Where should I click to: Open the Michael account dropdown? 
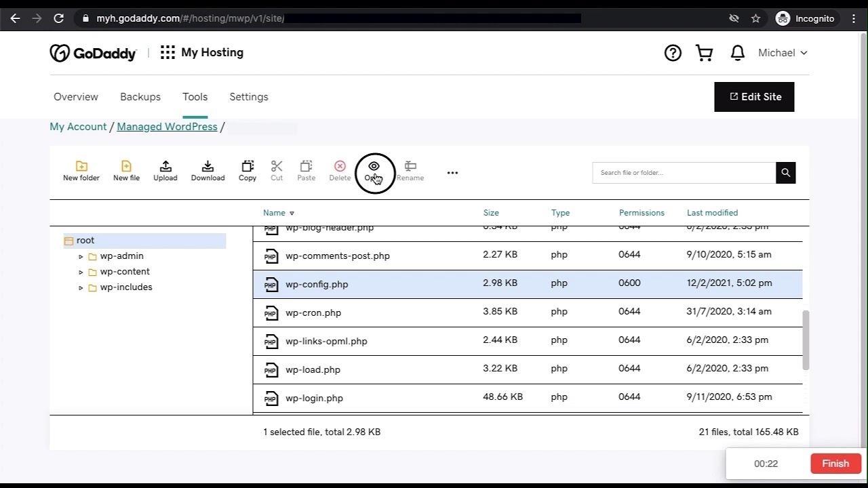(x=783, y=53)
